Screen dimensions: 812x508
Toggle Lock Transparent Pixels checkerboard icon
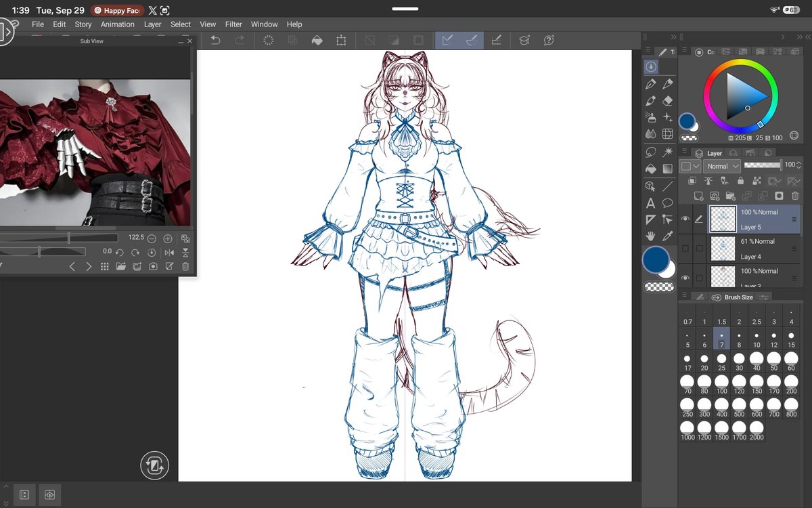pos(757,181)
